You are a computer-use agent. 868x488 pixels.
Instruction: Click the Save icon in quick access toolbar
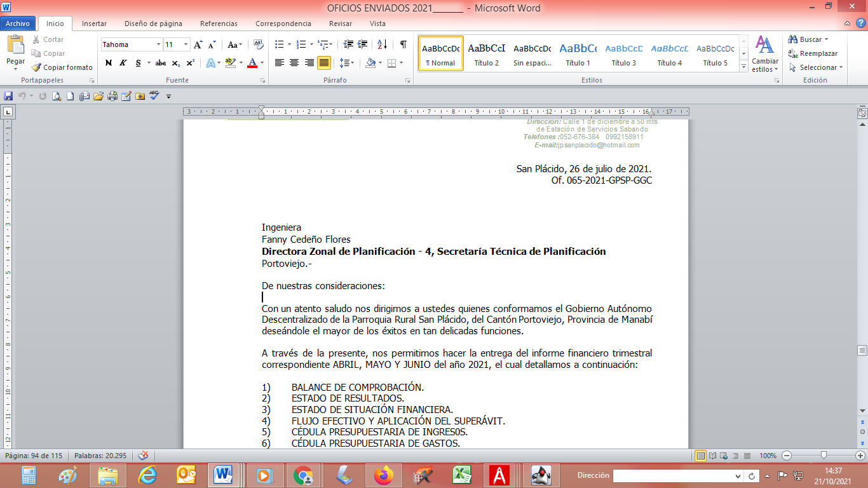click(8, 96)
